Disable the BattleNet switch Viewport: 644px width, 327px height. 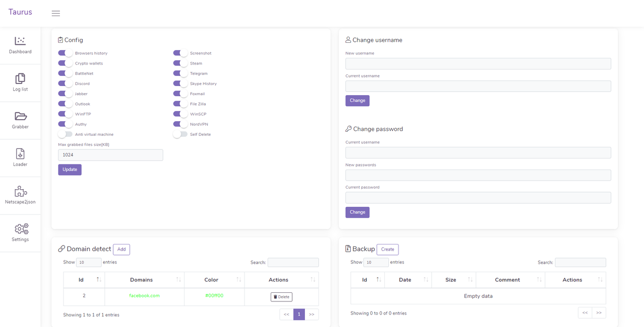click(65, 73)
